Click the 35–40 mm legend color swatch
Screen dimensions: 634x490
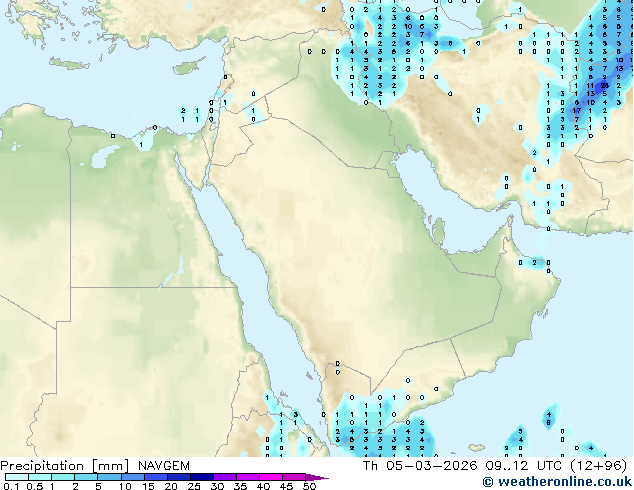[x=248, y=477]
